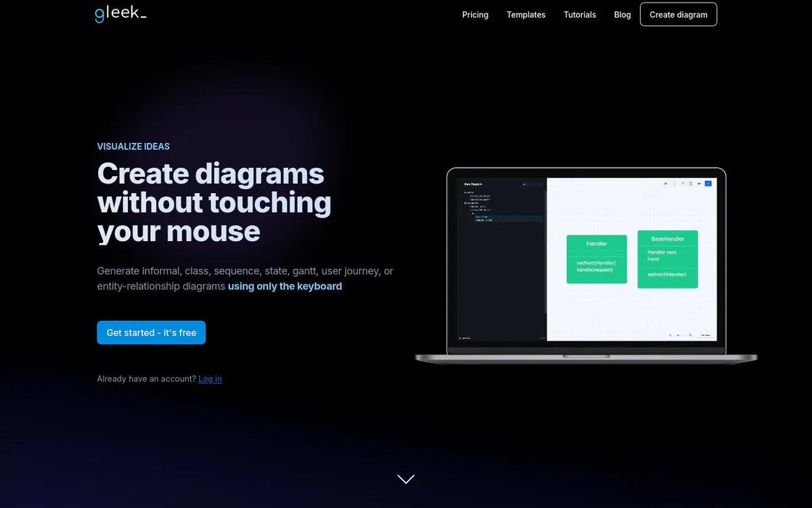Click the fit-to-screen icon in preview toolbar
The image size is (812, 508).
pos(690,184)
